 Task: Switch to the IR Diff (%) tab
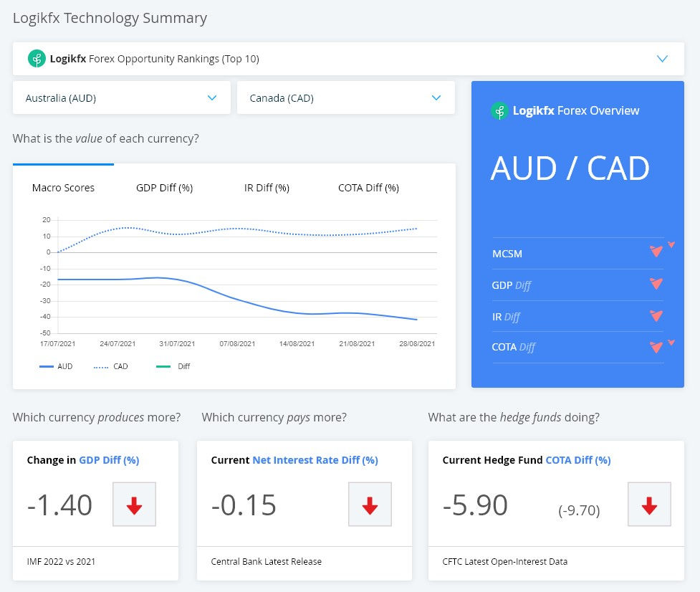tap(267, 188)
